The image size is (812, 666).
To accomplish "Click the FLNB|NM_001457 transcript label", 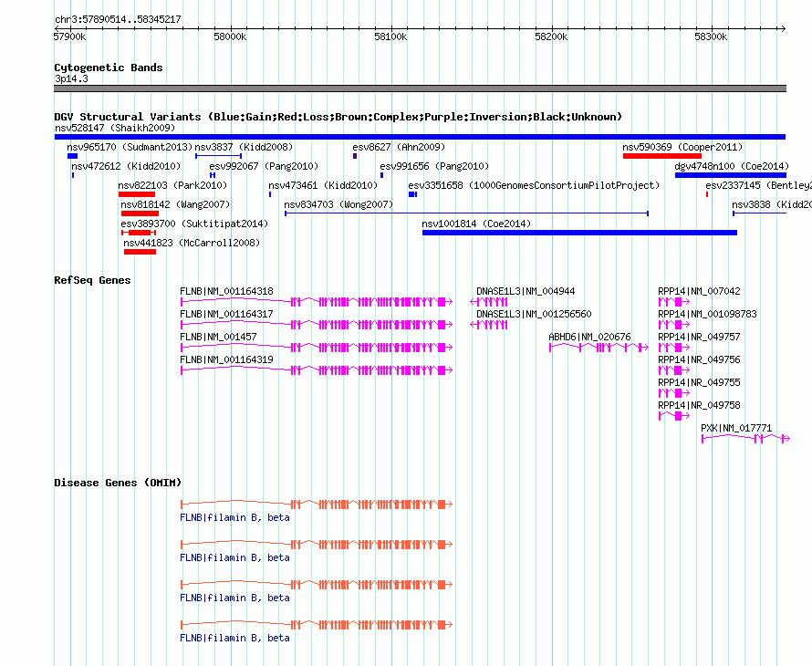I will [218, 337].
